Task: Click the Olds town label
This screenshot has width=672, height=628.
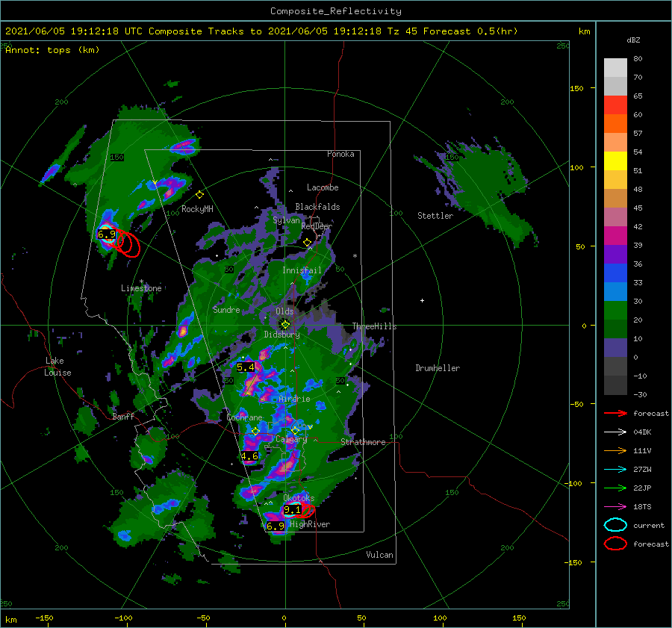Action: (284, 311)
